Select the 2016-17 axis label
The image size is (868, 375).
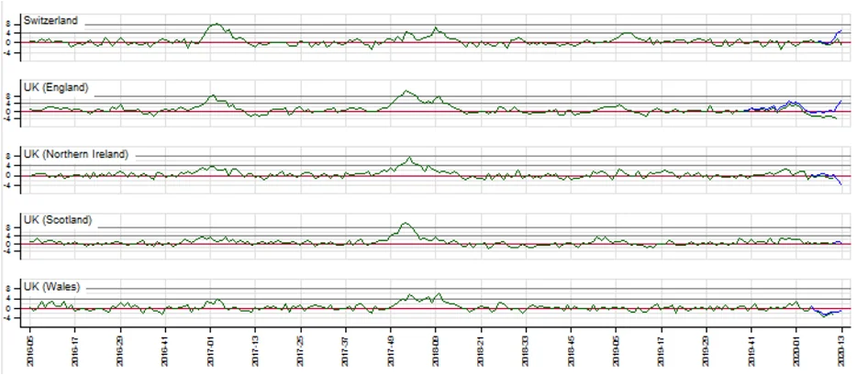click(x=74, y=350)
